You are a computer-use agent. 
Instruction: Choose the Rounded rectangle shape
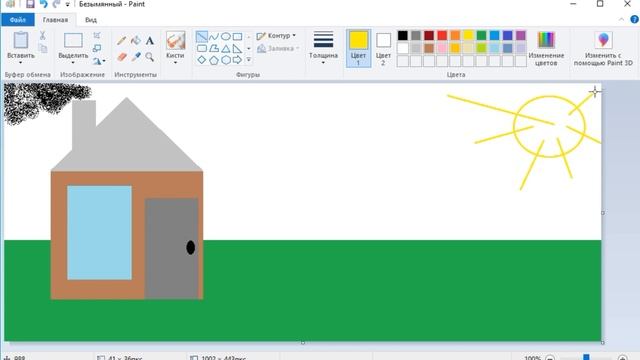[202, 49]
